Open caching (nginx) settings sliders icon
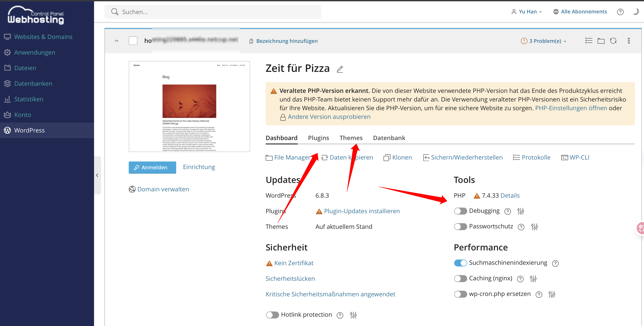The height and width of the screenshot is (326, 644). (x=533, y=279)
